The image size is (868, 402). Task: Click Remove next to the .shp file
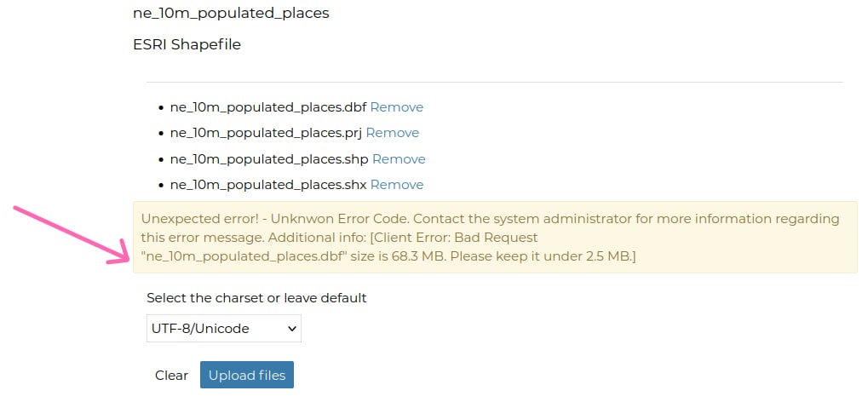399,159
